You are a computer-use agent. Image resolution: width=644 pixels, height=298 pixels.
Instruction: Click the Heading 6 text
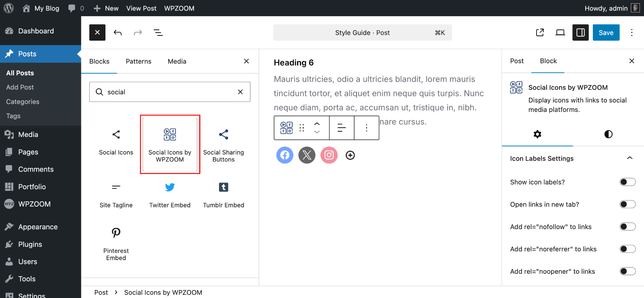293,62
